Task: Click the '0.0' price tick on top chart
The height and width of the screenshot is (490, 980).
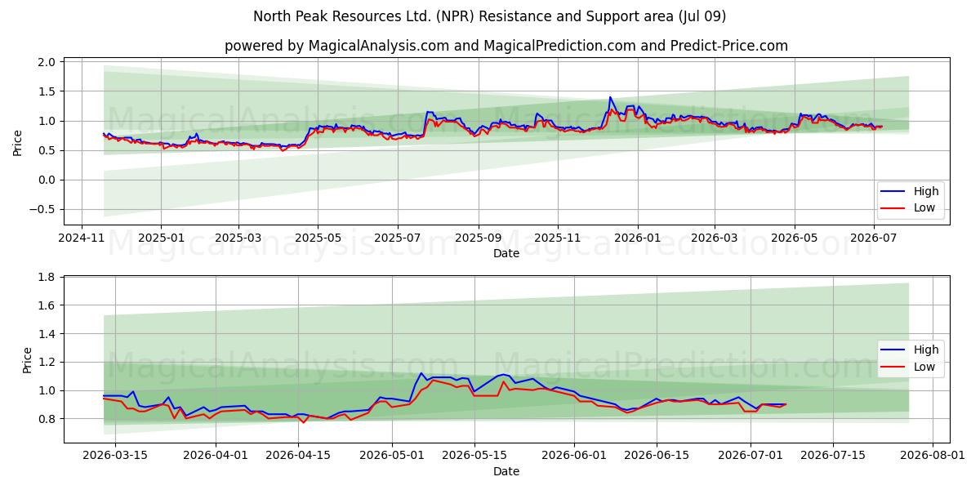Action: pos(47,180)
